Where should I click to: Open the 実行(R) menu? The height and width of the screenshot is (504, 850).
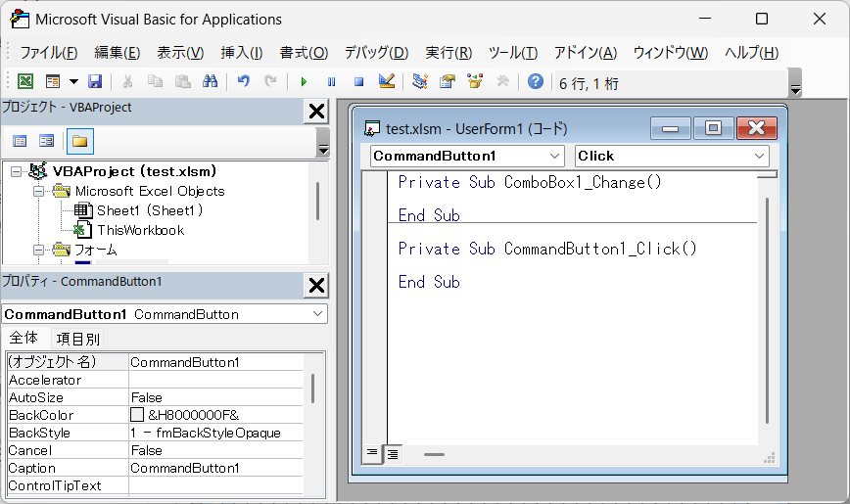(449, 53)
